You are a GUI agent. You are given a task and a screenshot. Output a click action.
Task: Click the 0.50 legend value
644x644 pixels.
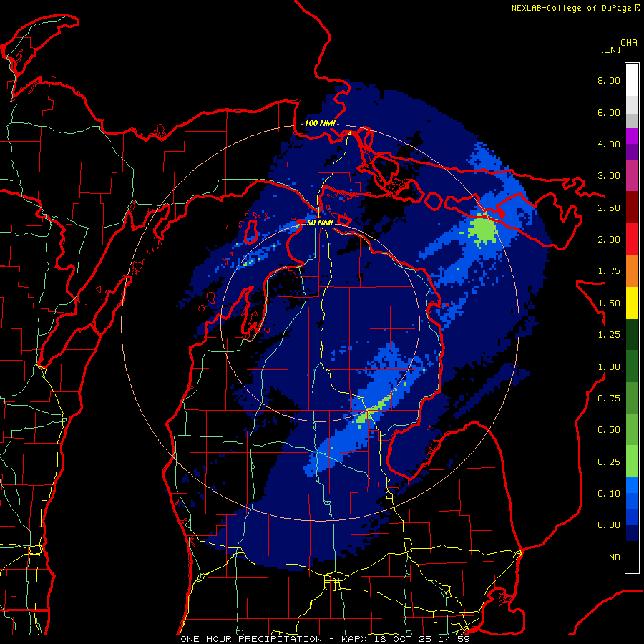(x=609, y=430)
